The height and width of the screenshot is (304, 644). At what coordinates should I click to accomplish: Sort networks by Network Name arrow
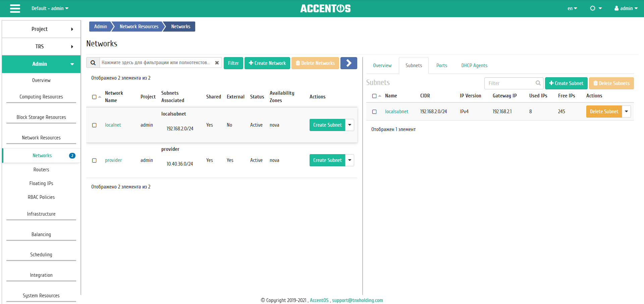pyautogui.click(x=100, y=97)
